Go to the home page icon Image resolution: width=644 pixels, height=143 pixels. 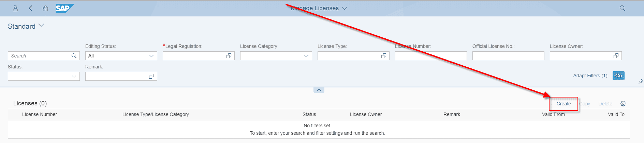[x=45, y=8]
